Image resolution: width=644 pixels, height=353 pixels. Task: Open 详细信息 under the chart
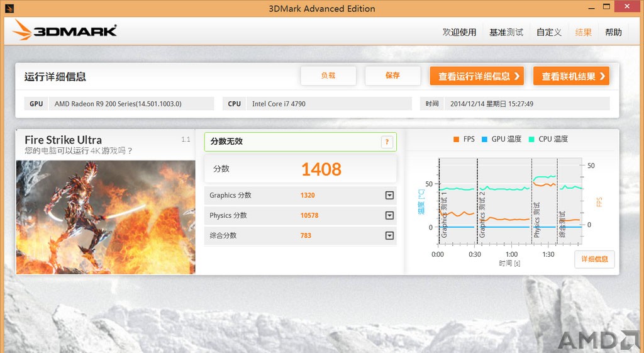point(594,259)
